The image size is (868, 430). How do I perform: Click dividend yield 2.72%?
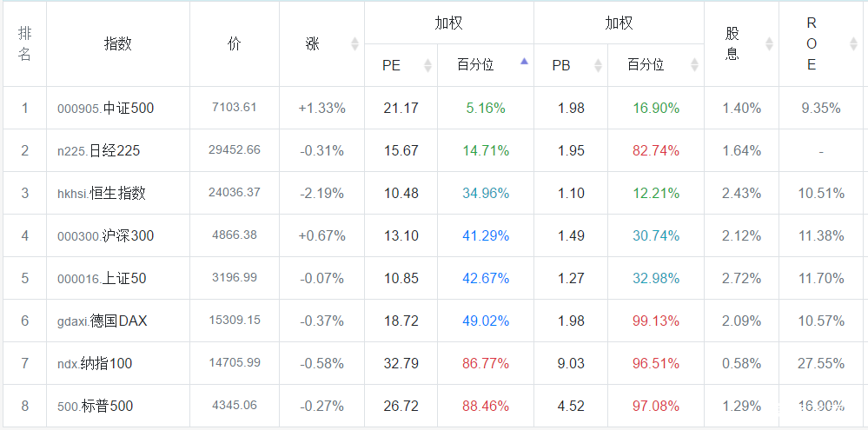pyautogui.click(x=742, y=278)
